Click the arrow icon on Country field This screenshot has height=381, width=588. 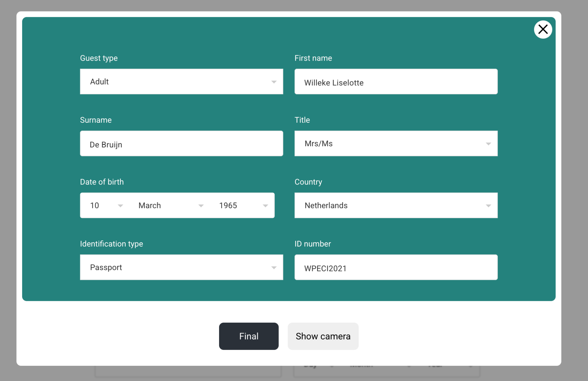488,206
